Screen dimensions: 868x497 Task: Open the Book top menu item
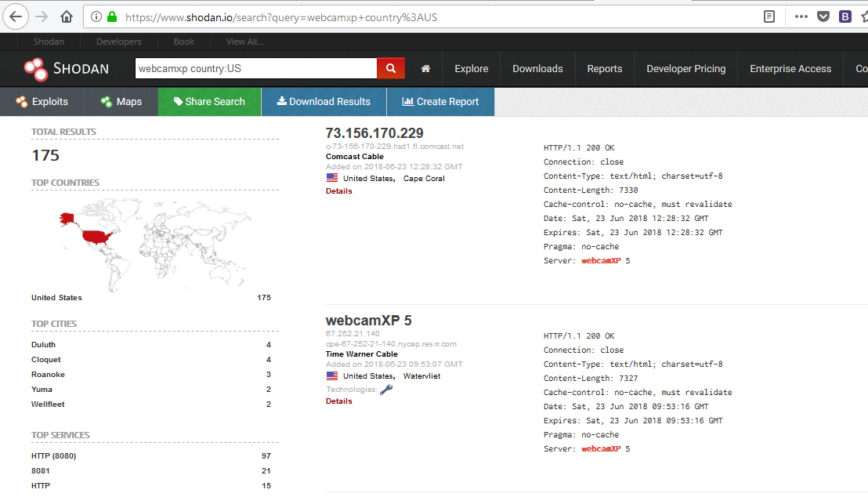click(x=184, y=42)
